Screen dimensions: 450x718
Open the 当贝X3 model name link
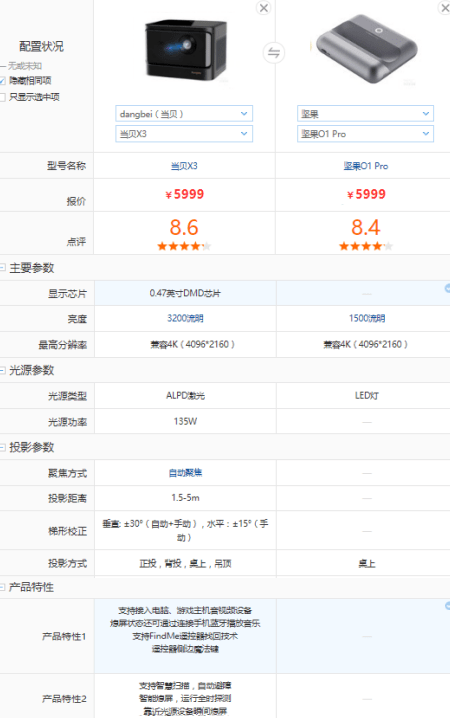click(184, 166)
